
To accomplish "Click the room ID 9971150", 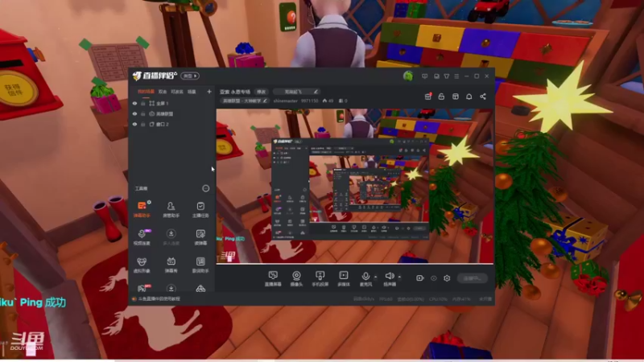I will tap(310, 101).
